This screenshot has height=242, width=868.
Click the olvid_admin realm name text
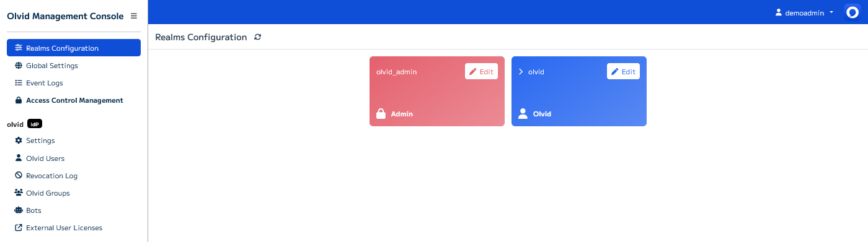(x=397, y=72)
